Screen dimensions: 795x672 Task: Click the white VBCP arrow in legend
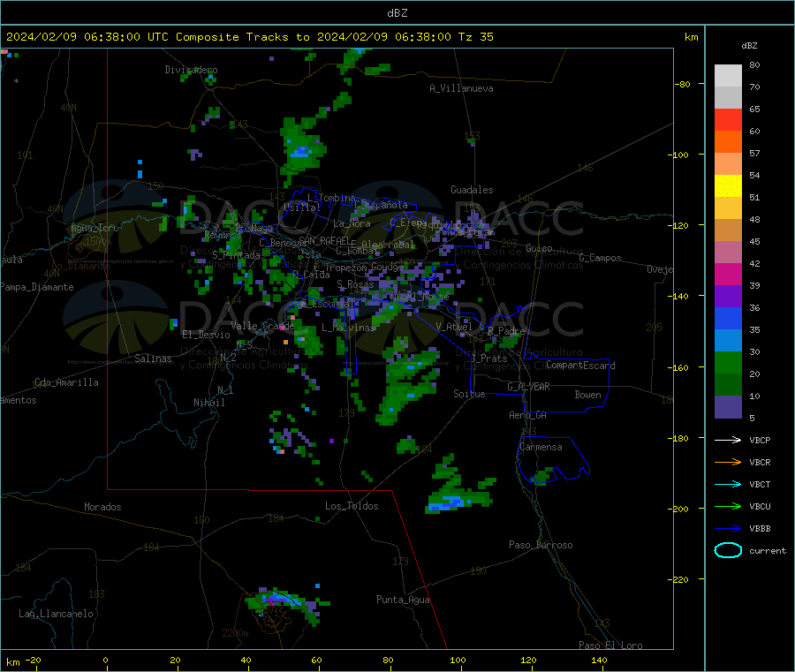click(728, 440)
